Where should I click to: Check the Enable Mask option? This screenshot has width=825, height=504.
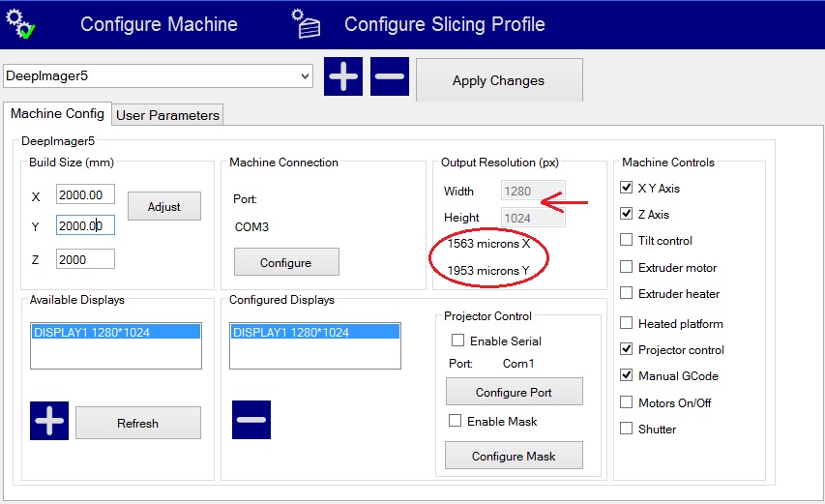(455, 422)
